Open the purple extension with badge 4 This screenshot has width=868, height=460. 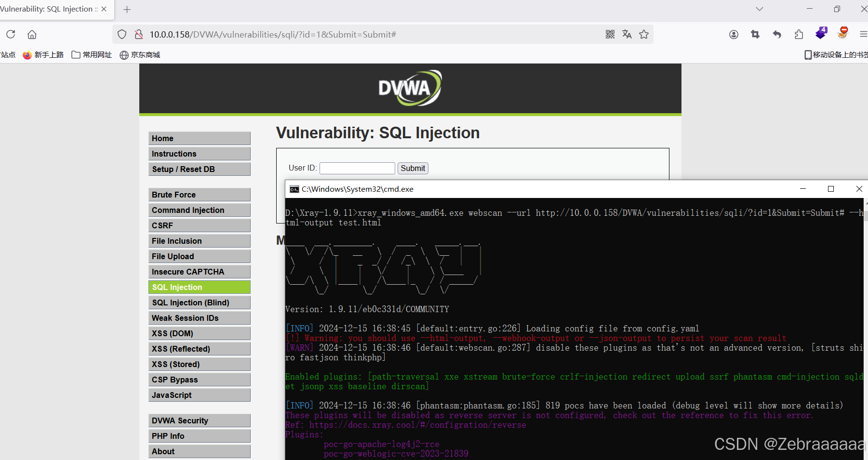[821, 33]
